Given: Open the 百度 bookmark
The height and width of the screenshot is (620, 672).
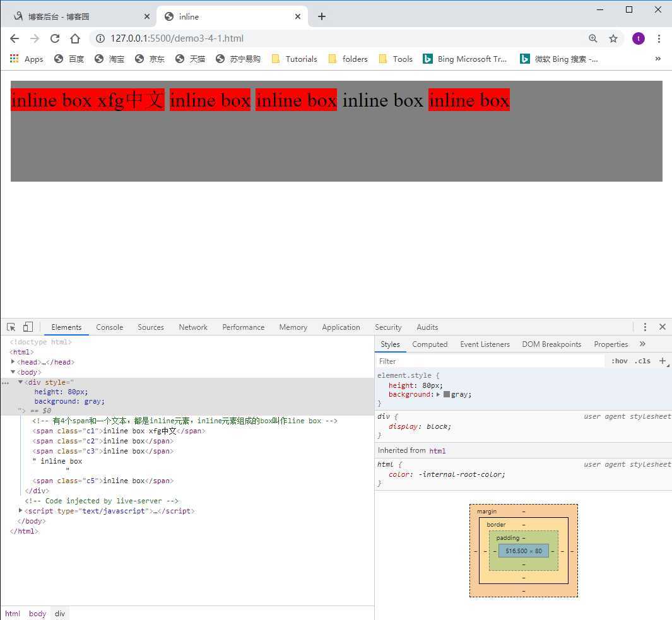Looking at the screenshot, I should pyautogui.click(x=69, y=59).
